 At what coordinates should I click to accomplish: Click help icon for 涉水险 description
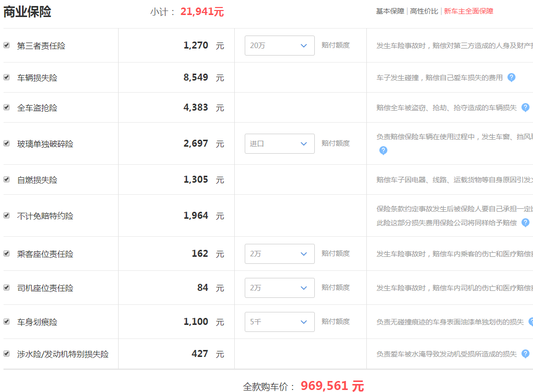coord(525,354)
